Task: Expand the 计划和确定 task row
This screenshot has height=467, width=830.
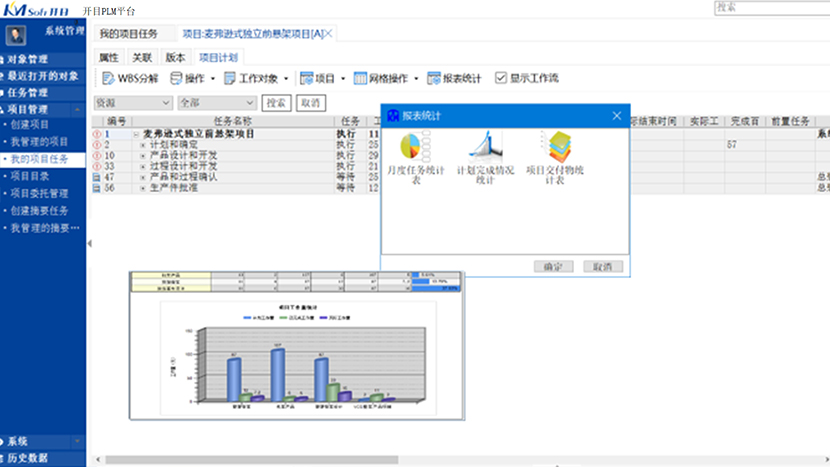Action: coord(143,145)
